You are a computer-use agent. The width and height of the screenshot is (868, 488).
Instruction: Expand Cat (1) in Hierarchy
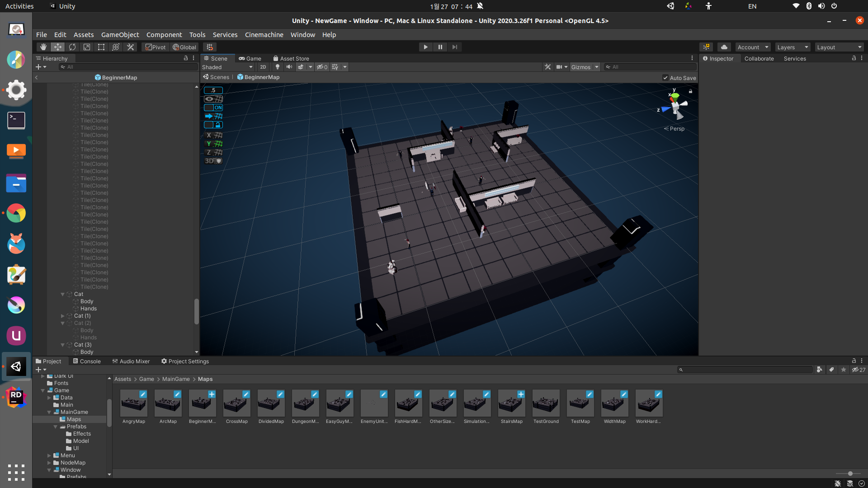tap(62, 316)
